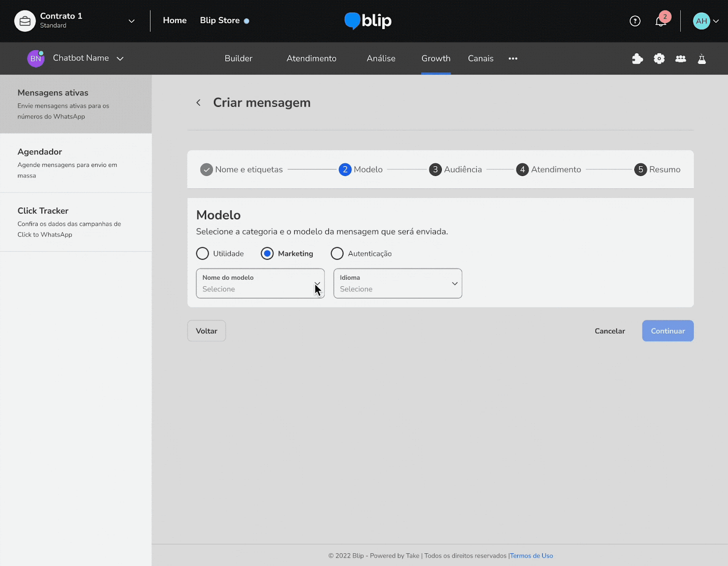The width and height of the screenshot is (728, 566).
Task: Click step 4 Atendimento circle
Action: [522, 170]
